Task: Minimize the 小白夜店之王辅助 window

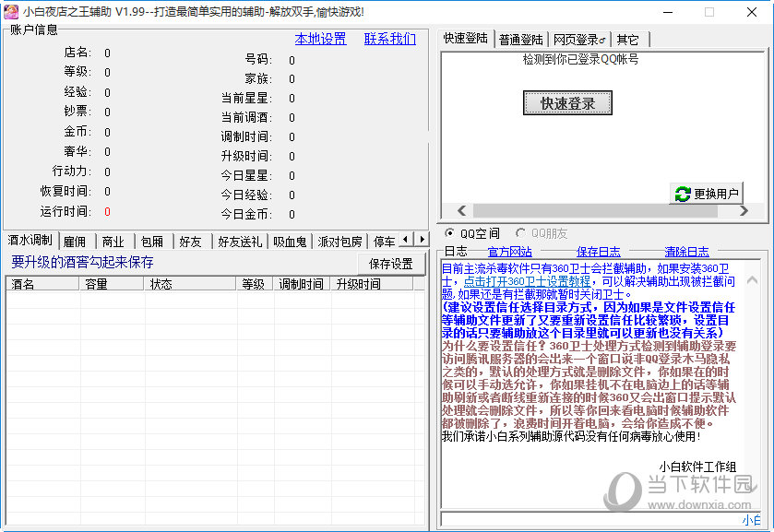Action: tap(668, 12)
